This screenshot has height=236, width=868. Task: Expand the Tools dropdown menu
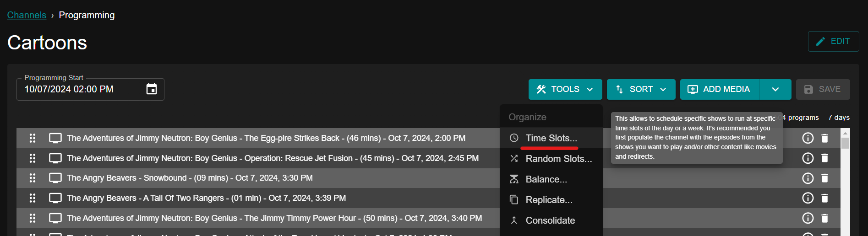pos(565,89)
